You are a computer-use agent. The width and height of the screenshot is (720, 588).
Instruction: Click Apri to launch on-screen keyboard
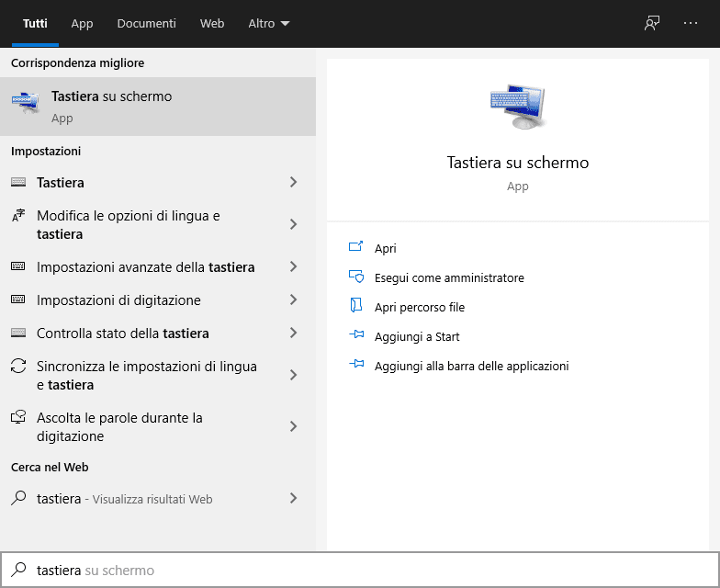point(386,248)
